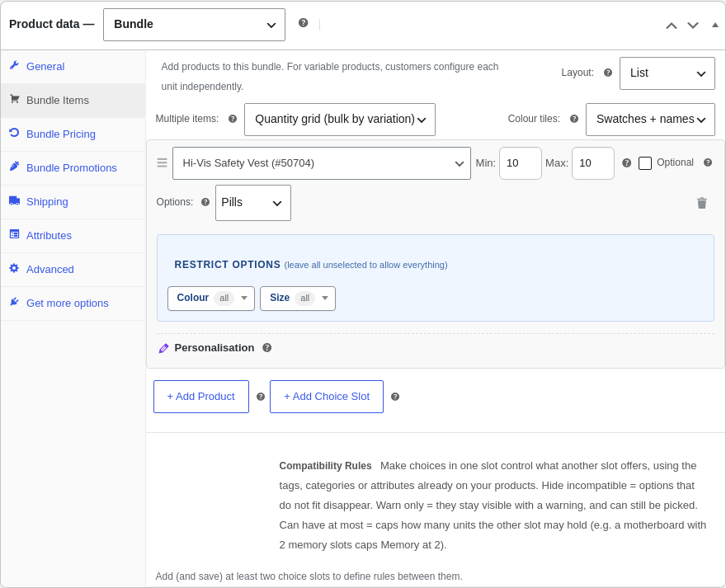
Task: Click the help icon beside Colour tiles
Action: pyautogui.click(x=574, y=119)
